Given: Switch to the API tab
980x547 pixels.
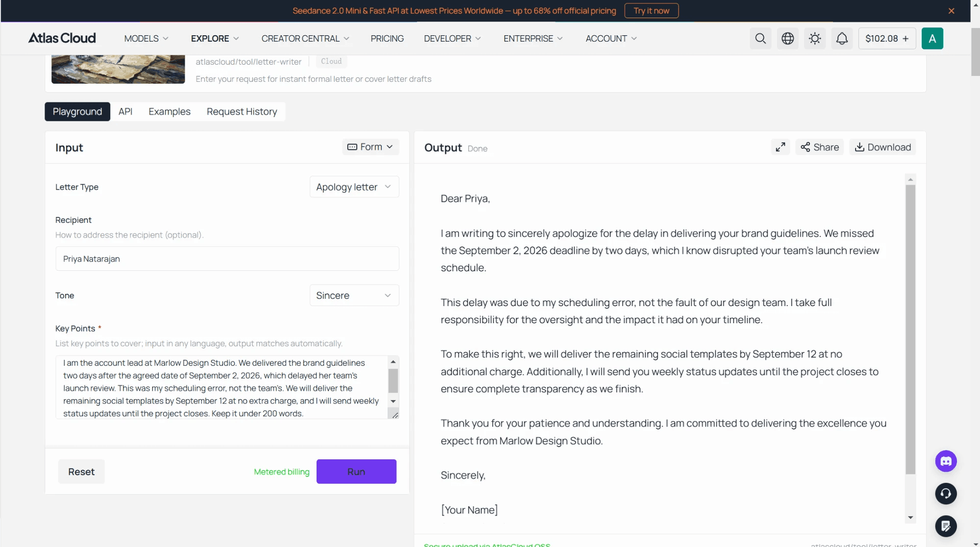Looking at the screenshot, I should [x=125, y=112].
